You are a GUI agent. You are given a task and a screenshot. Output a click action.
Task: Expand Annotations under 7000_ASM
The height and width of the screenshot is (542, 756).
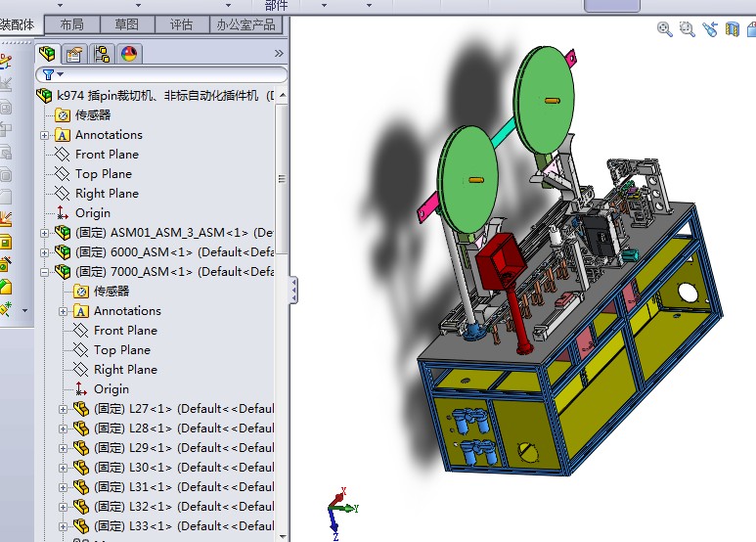tap(64, 311)
